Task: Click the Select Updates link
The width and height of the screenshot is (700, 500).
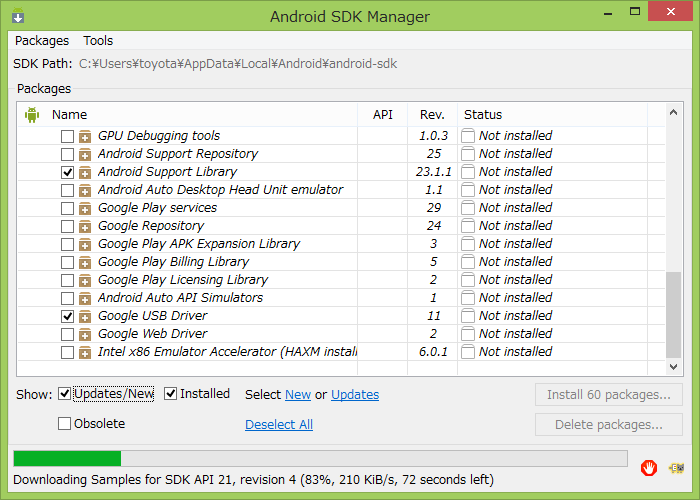Action: click(355, 395)
